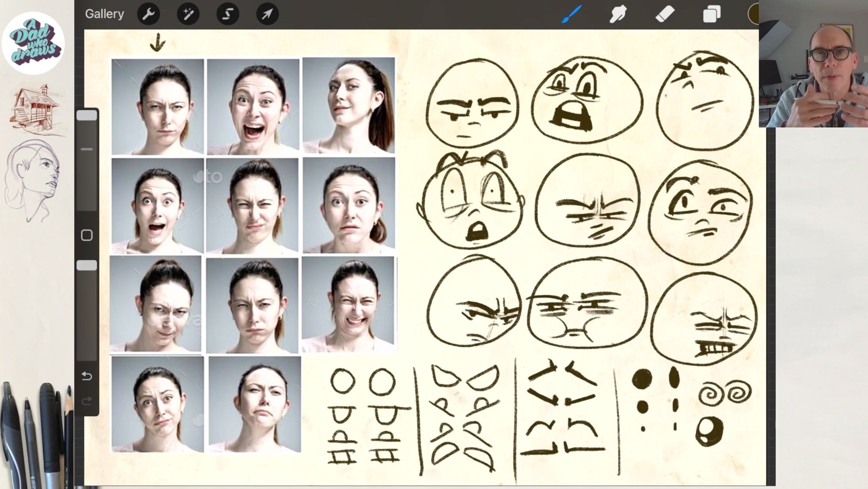Select the Smudge finger tool
The height and width of the screenshot is (489, 868).
(x=618, y=14)
